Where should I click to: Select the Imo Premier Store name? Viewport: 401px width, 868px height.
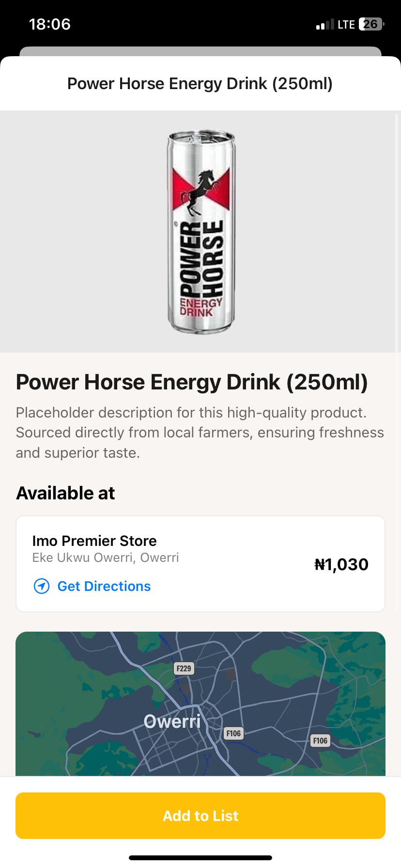(x=94, y=541)
